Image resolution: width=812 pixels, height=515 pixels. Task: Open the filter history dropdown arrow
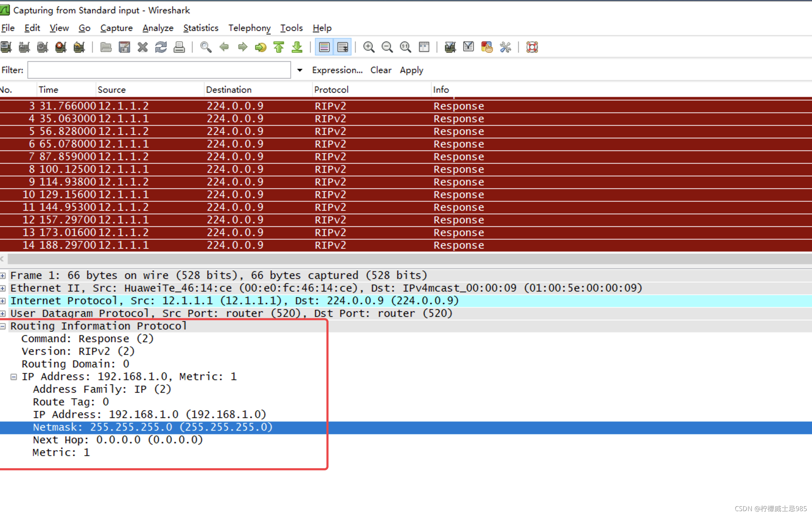pyautogui.click(x=299, y=70)
